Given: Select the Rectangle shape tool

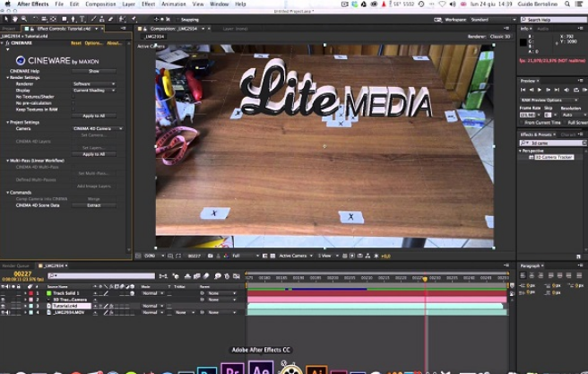Looking at the screenshot, I should pyautogui.click(x=65, y=19).
